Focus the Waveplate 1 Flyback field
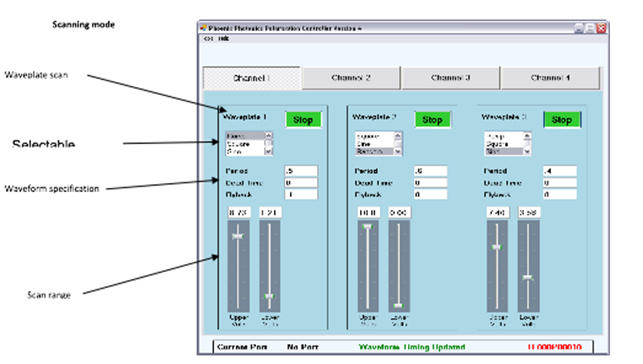The width and height of the screenshot is (643, 364). [301, 194]
